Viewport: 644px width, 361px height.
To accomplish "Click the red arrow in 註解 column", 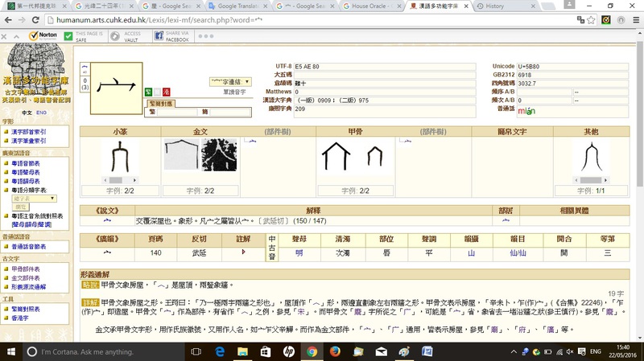I will (243, 252).
